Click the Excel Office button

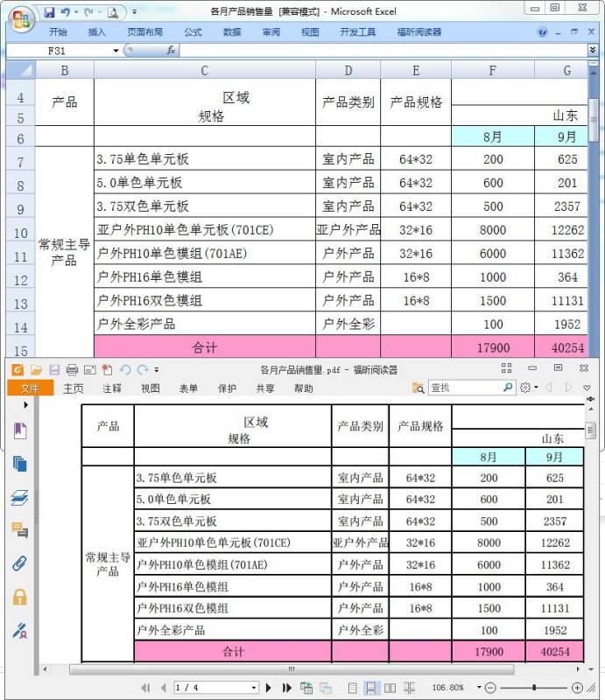(x=21, y=19)
